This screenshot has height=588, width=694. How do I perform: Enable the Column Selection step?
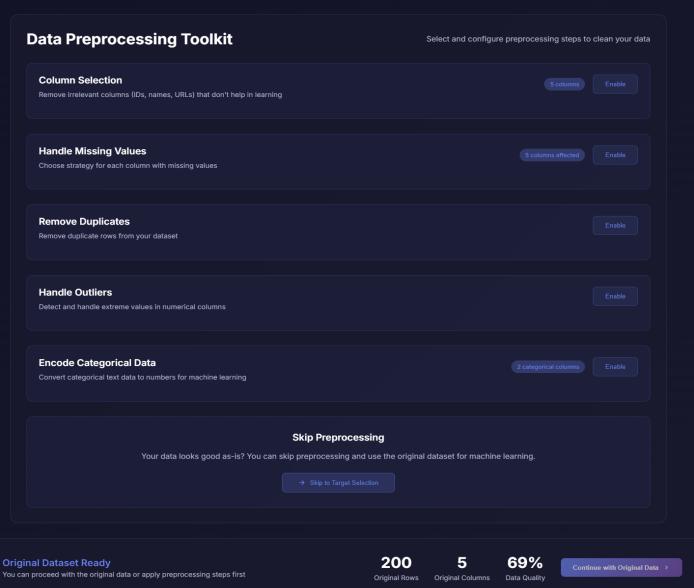click(615, 84)
